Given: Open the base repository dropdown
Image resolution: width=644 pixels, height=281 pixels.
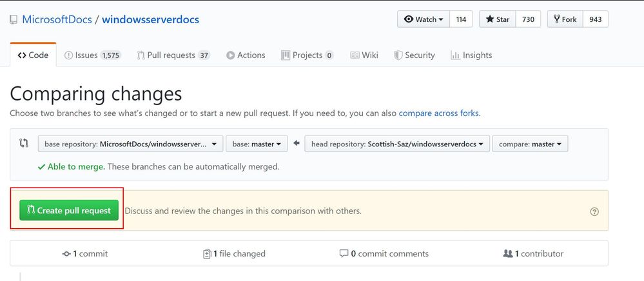Looking at the screenshot, I should click(x=131, y=144).
